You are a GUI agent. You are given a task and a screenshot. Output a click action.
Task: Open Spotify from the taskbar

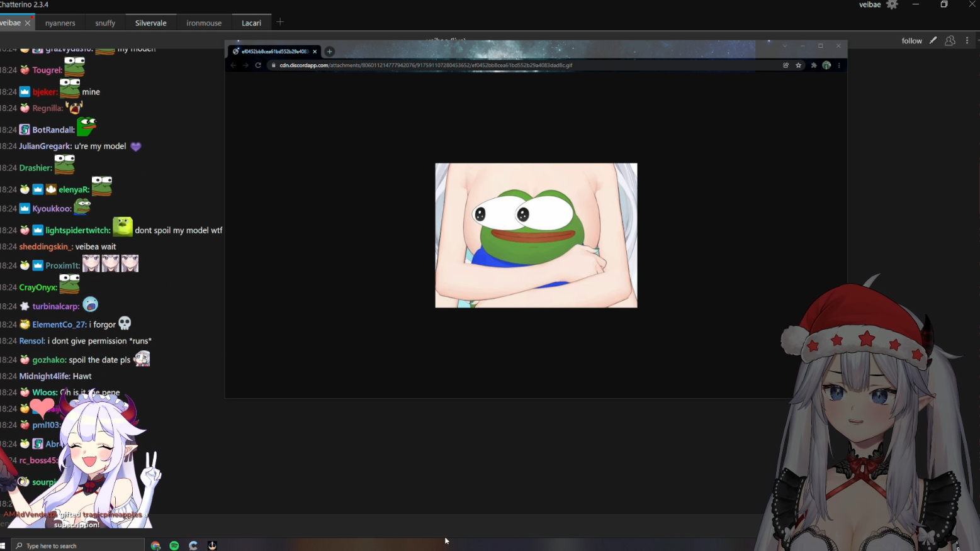[174, 545]
